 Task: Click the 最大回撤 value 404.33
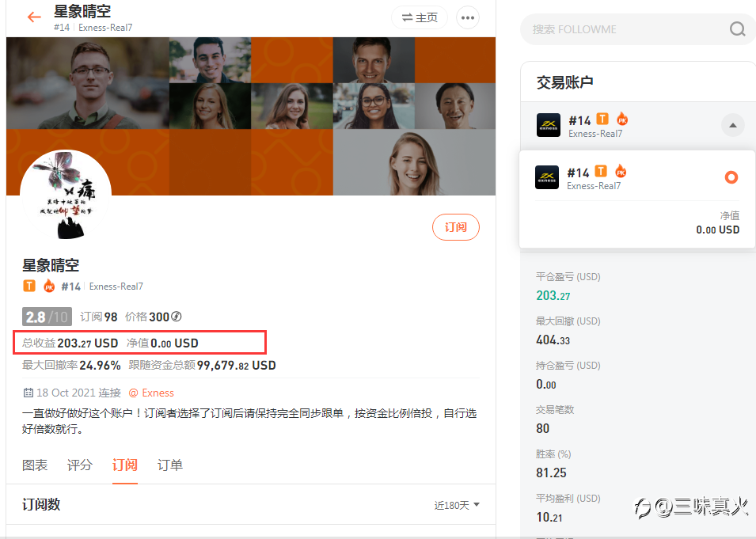tap(553, 340)
